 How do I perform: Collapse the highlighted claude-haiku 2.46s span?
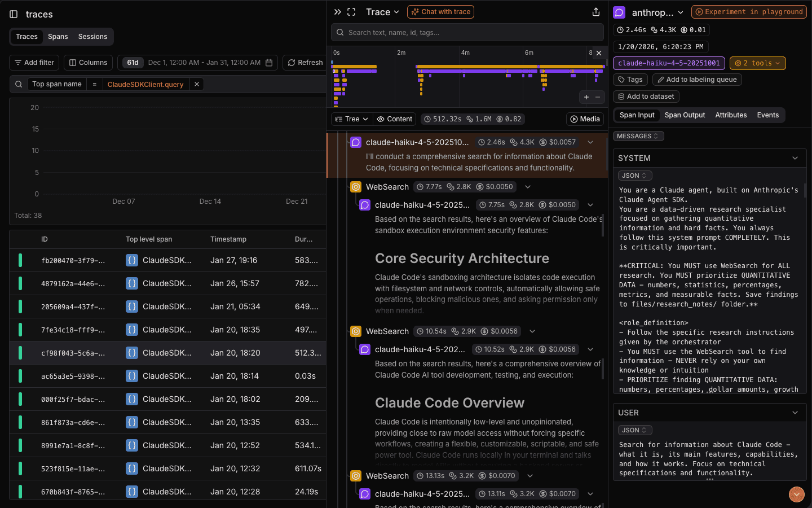coord(590,142)
